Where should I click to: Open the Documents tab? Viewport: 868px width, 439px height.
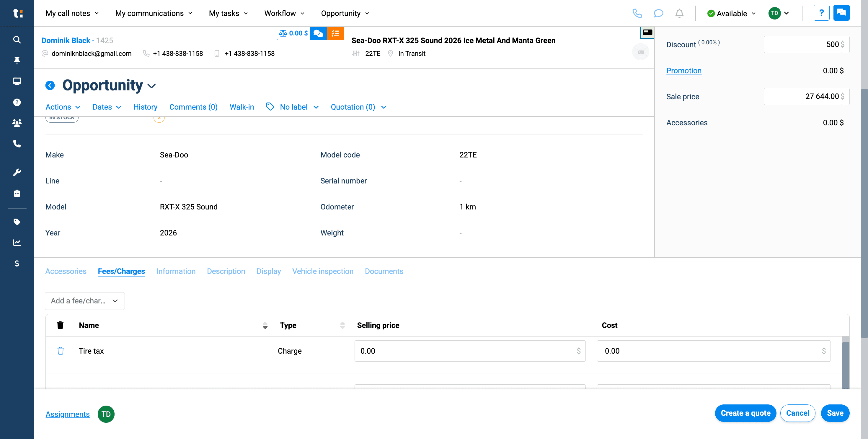[384, 271]
